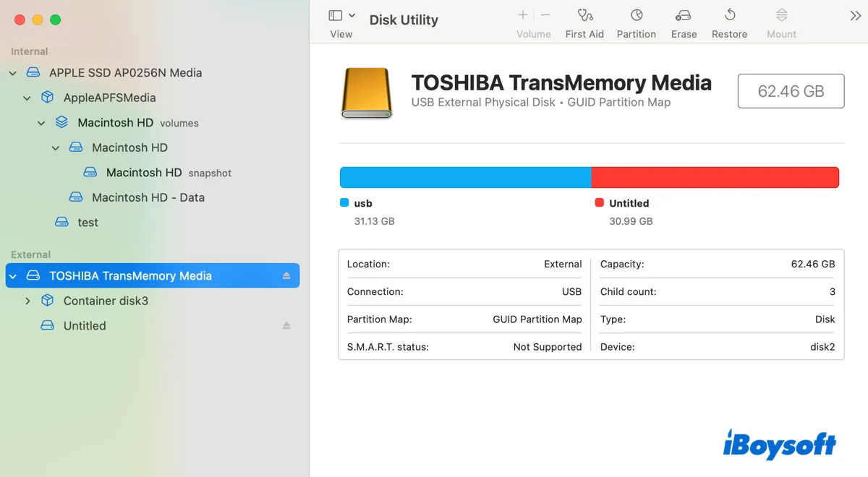Click the red Untitled legend swatch
The height and width of the screenshot is (477, 868).
pos(599,203)
